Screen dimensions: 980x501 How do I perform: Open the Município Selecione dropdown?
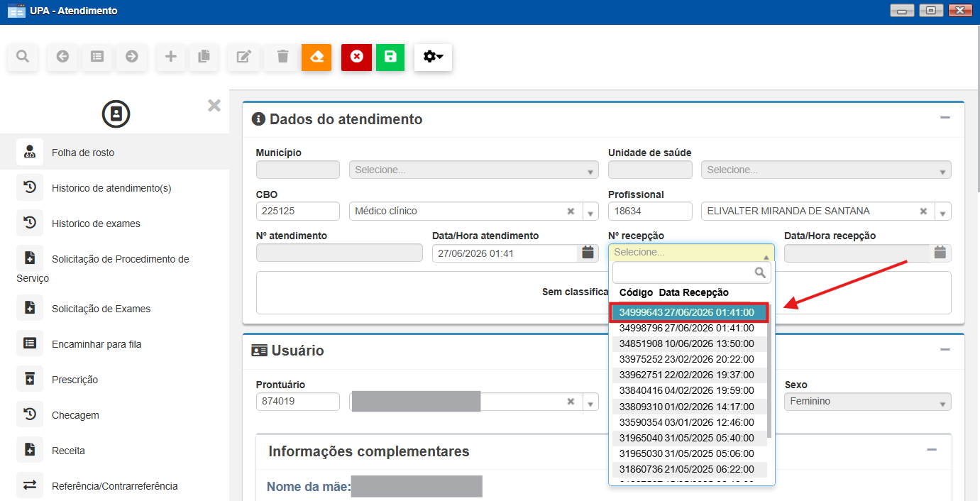[x=474, y=170]
